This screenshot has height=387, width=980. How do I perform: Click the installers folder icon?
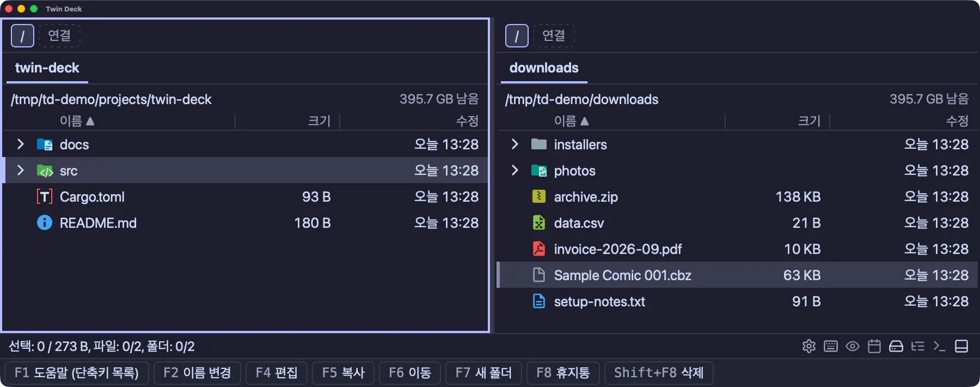pos(539,144)
